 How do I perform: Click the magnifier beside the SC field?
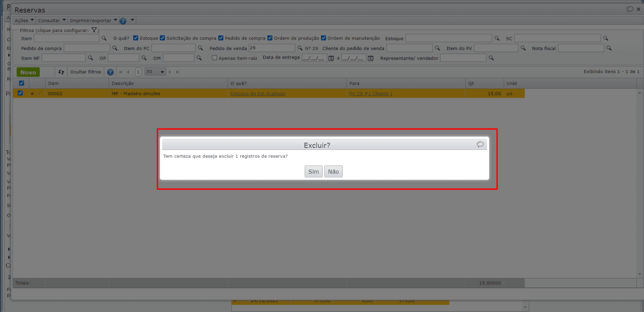click(606, 38)
